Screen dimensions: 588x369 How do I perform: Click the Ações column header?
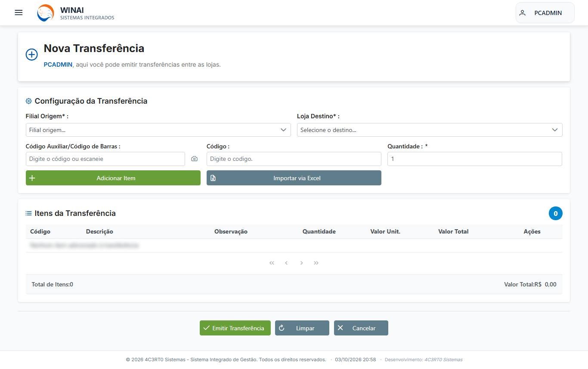click(x=532, y=231)
